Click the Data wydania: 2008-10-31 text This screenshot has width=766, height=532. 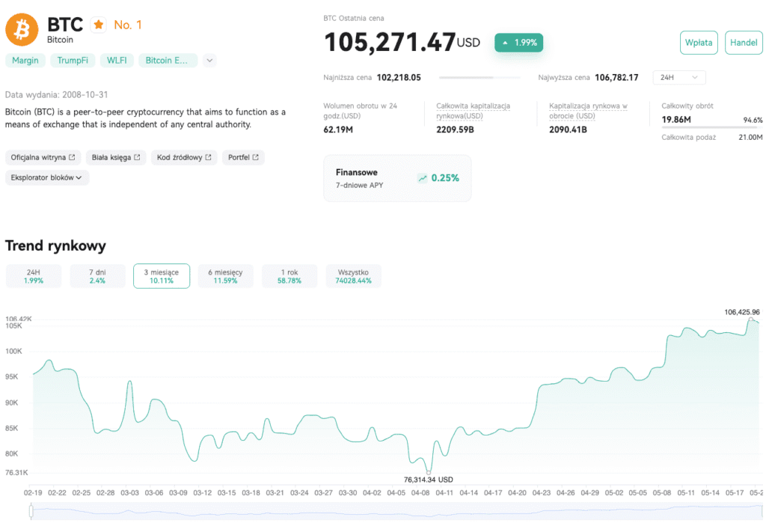pos(57,95)
